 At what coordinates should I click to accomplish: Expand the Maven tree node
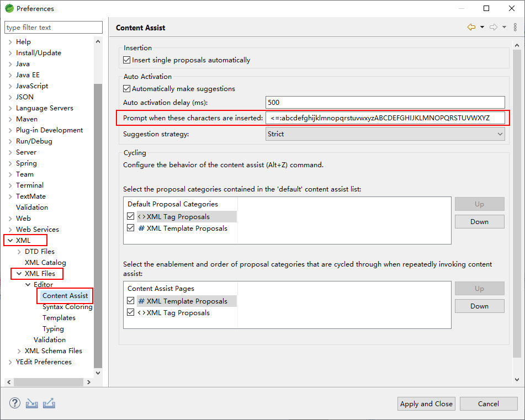click(x=10, y=119)
